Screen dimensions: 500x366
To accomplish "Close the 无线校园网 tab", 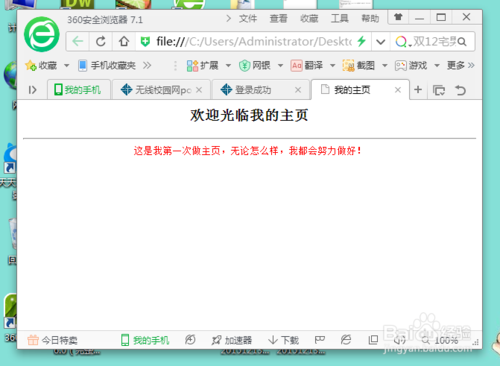I will pyautogui.click(x=199, y=90).
